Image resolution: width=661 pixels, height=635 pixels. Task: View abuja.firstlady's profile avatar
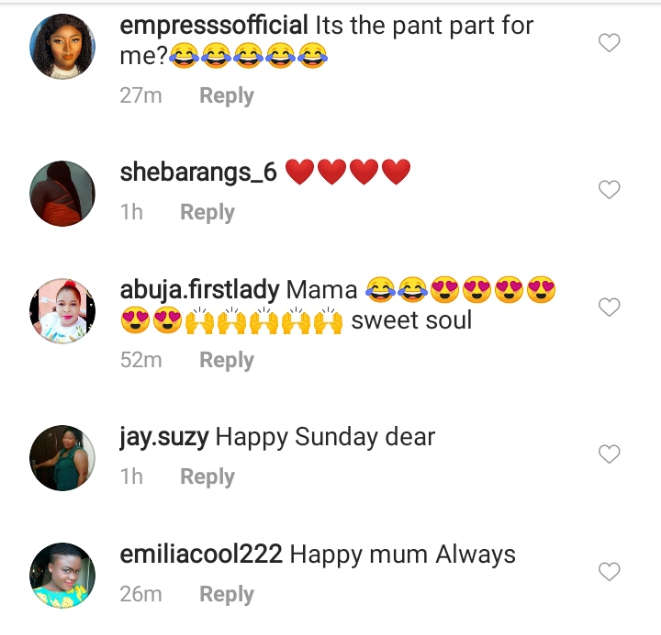[62, 311]
